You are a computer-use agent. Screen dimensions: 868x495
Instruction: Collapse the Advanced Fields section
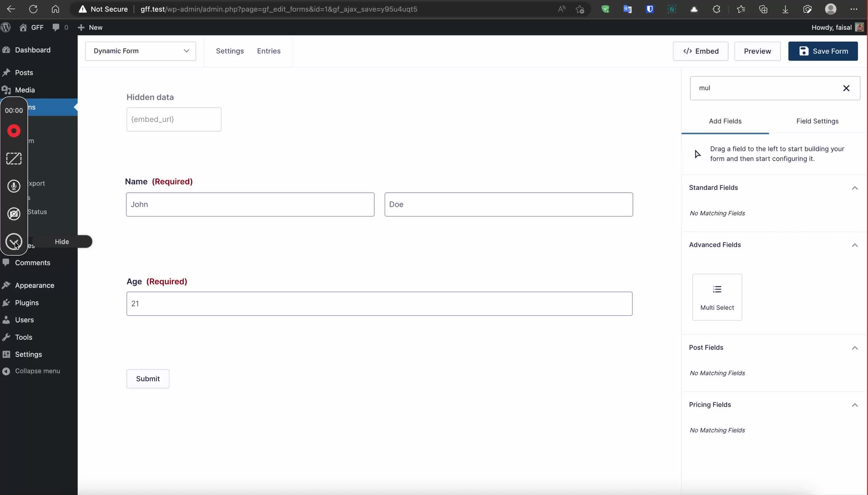[x=854, y=245]
